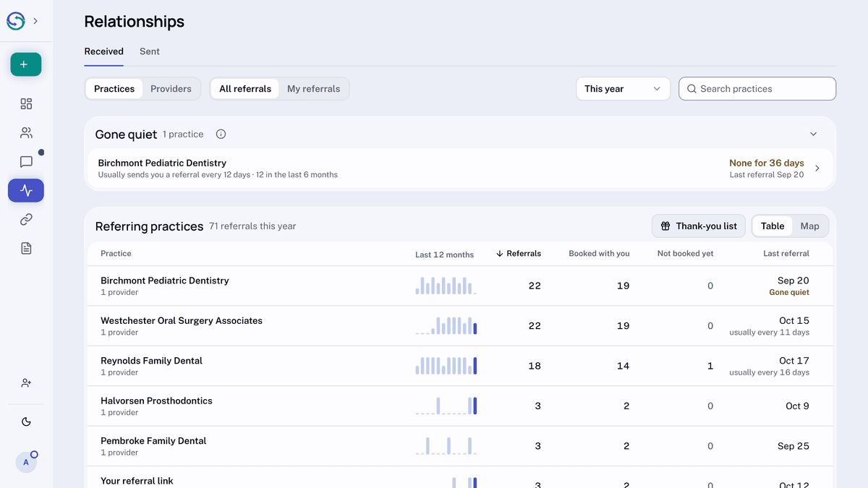Click the green plus create button
868x488 pixels.
point(26,64)
